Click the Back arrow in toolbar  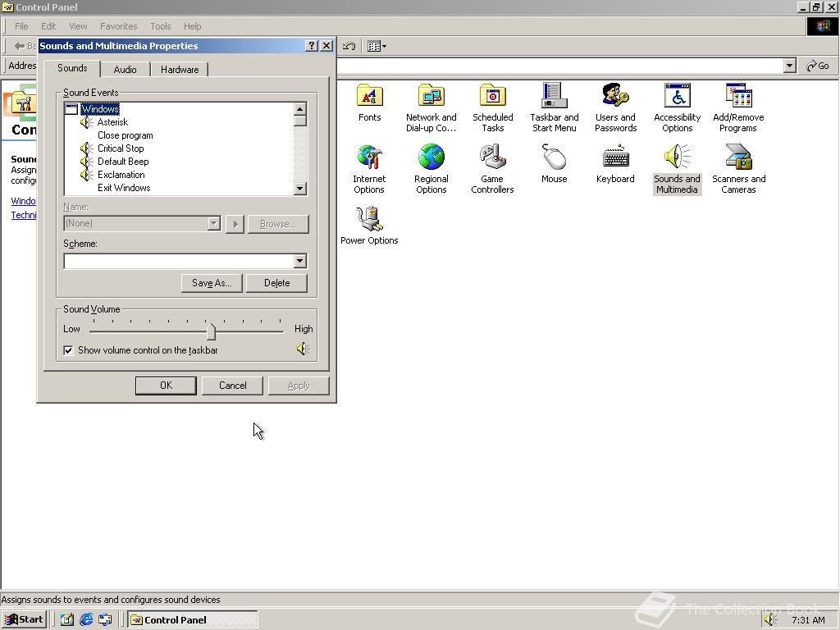[20, 46]
